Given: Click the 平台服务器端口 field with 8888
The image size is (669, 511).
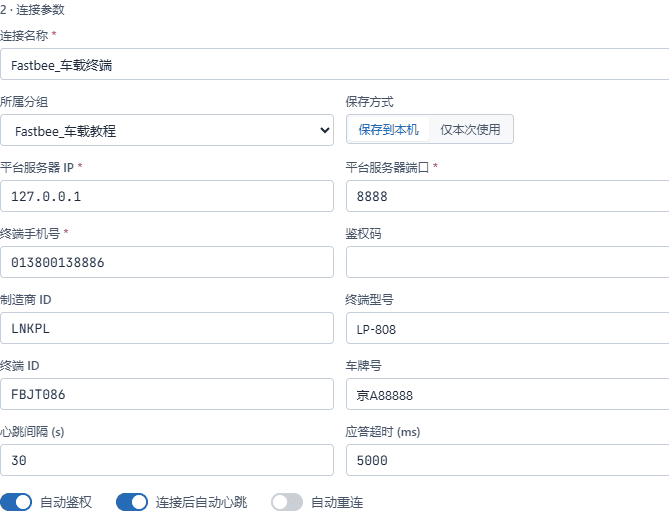Looking at the screenshot, I should 508,196.
